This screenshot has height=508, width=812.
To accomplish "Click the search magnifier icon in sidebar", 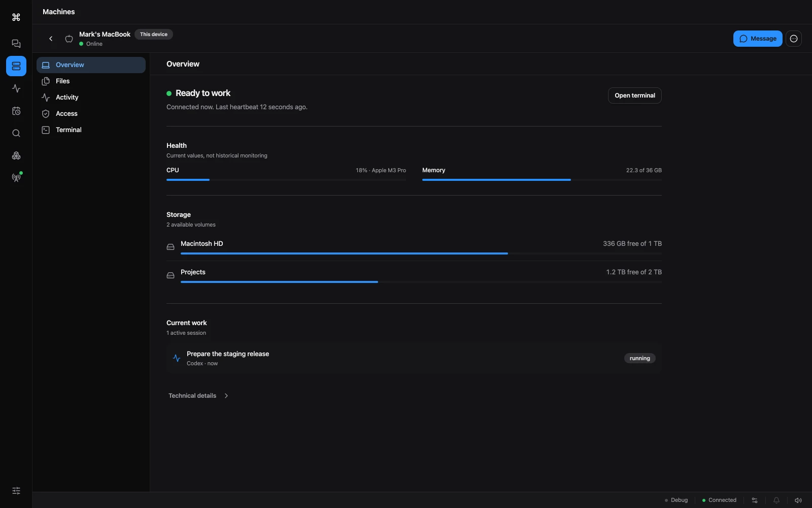I will coord(16,133).
